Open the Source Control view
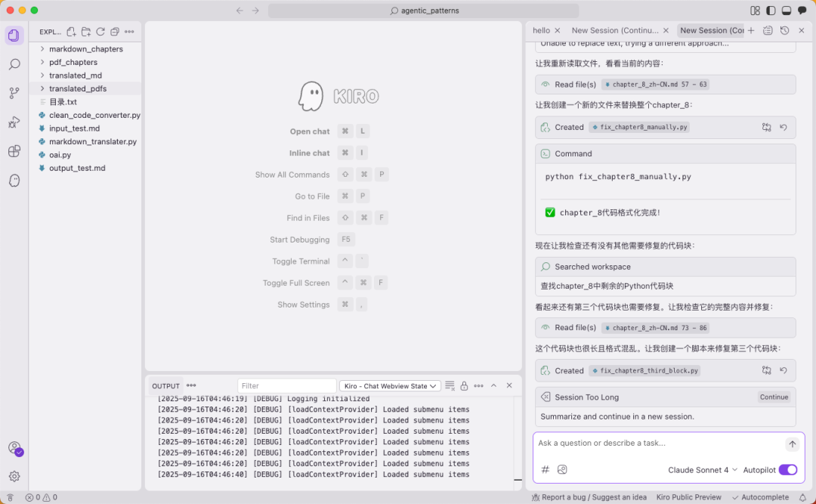 (x=14, y=93)
